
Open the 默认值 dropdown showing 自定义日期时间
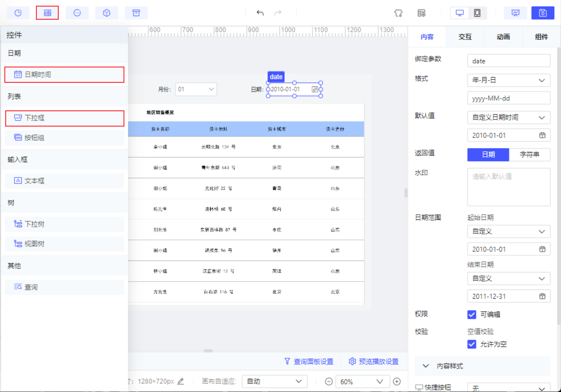pyautogui.click(x=509, y=117)
